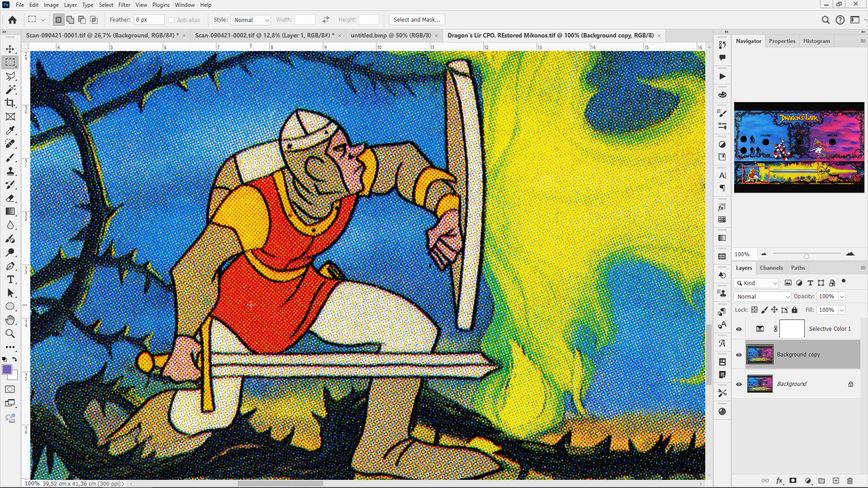Image resolution: width=868 pixels, height=488 pixels.
Task: Click the Feather input field
Action: 149,20
